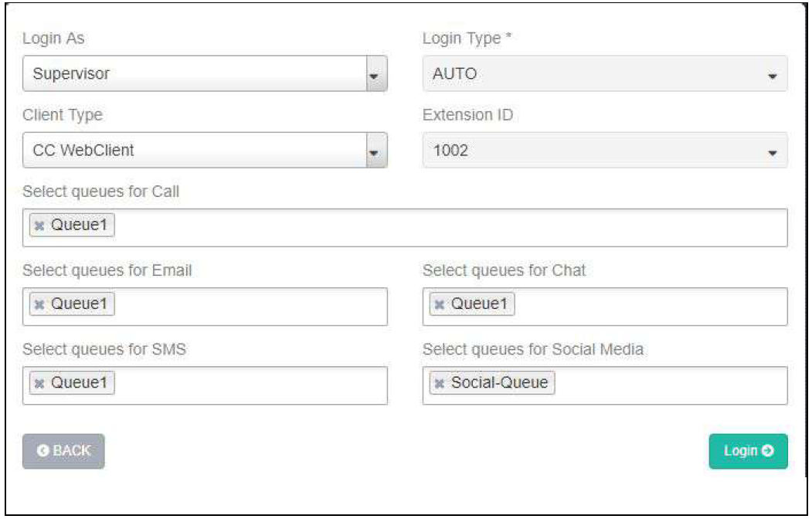Click the back arrow icon on BACK button
The image size is (812, 519).
coord(43,451)
